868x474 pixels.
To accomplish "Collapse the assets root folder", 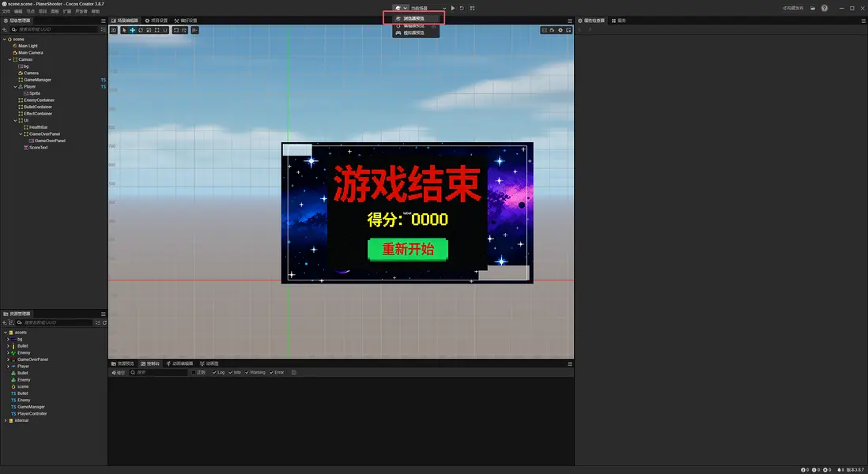I will point(6,333).
